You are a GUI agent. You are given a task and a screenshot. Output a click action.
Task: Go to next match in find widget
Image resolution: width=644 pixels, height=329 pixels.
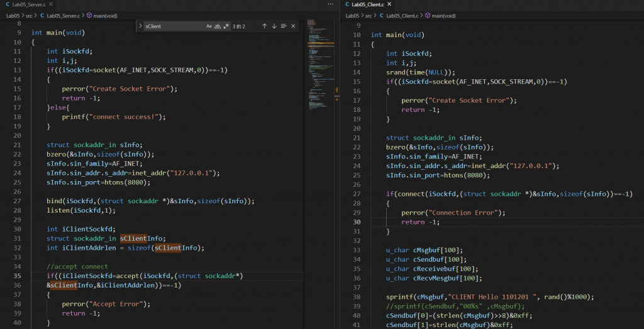[274, 26]
